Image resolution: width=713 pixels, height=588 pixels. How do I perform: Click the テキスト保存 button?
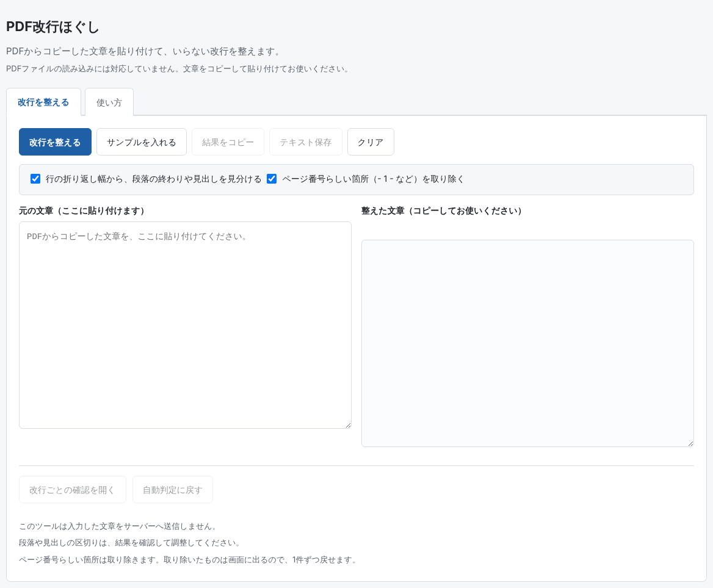pos(306,142)
